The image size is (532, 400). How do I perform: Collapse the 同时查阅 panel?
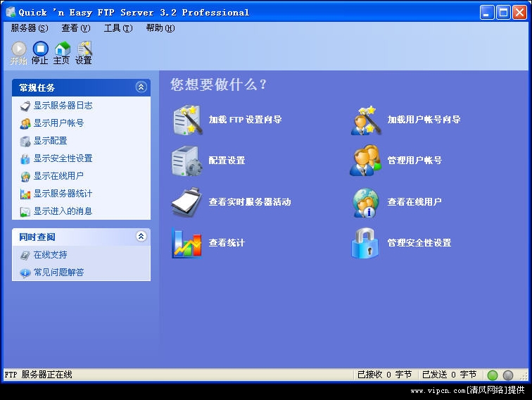click(x=141, y=236)
